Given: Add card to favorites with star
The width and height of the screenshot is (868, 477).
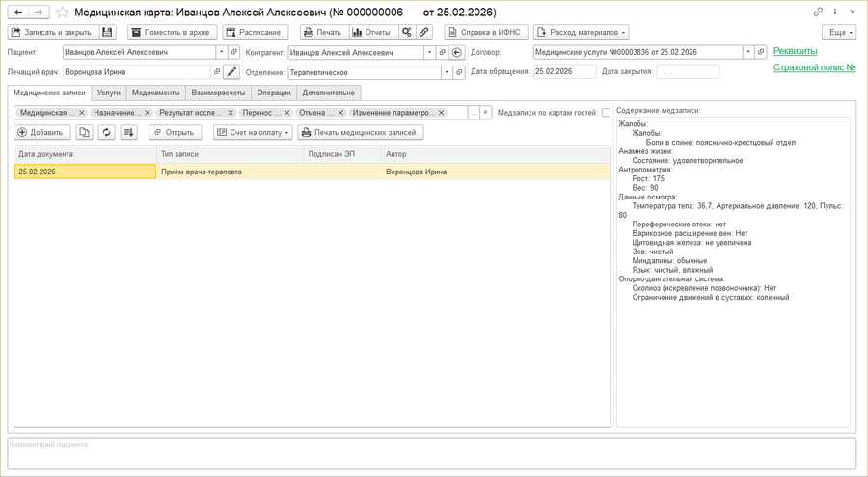Looking at the screenshot, I should [x=63, y=13].
